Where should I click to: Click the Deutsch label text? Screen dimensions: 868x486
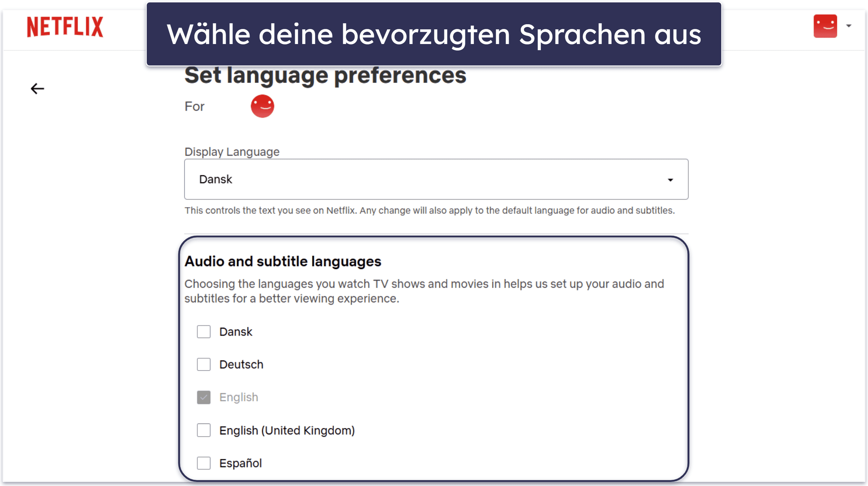point(241,364)
